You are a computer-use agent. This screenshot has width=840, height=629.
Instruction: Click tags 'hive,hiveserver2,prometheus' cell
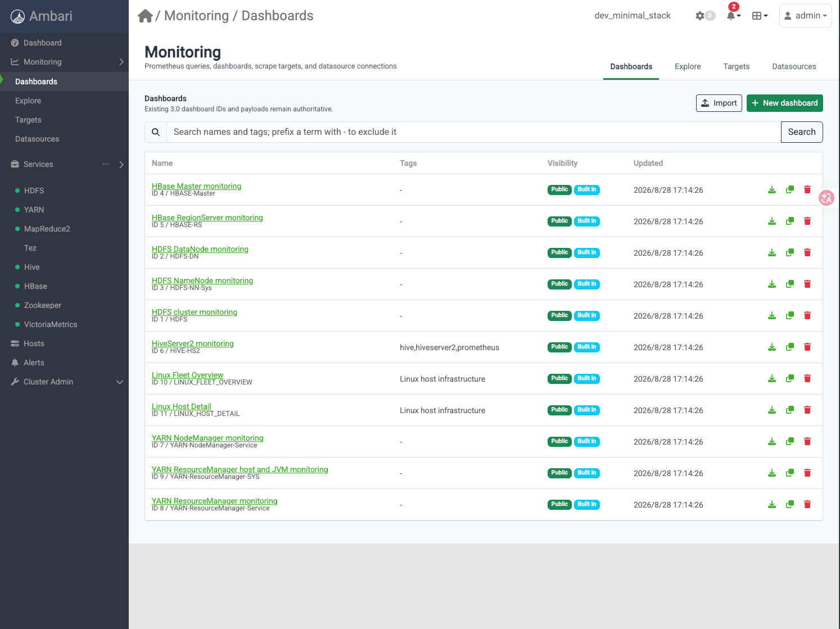(449, 347)
